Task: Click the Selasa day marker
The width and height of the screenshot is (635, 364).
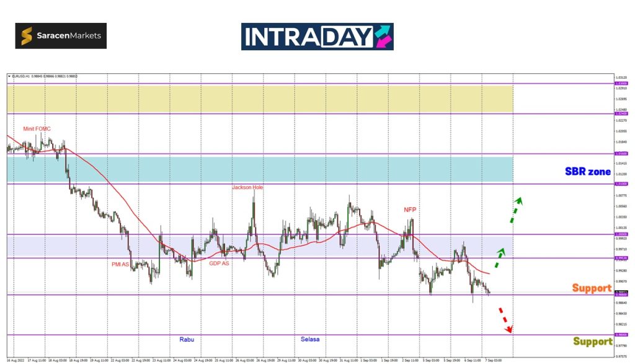Action: (310, 339)
